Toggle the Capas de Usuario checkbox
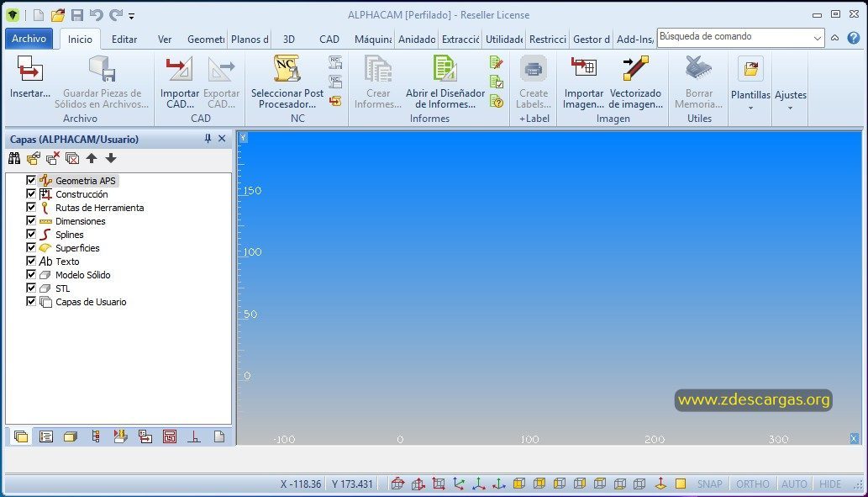This screenshot has height=497, width=868. click(x=31, y=301)
